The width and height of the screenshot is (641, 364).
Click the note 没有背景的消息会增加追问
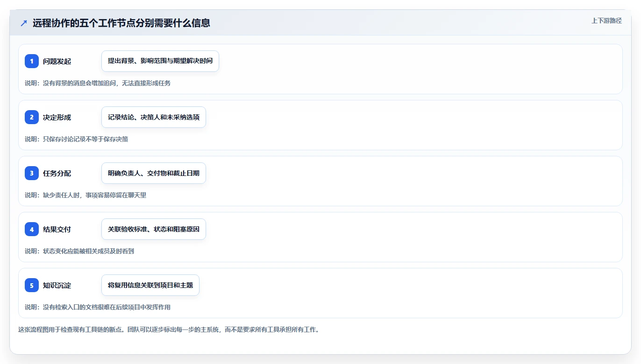coord(79,83)
